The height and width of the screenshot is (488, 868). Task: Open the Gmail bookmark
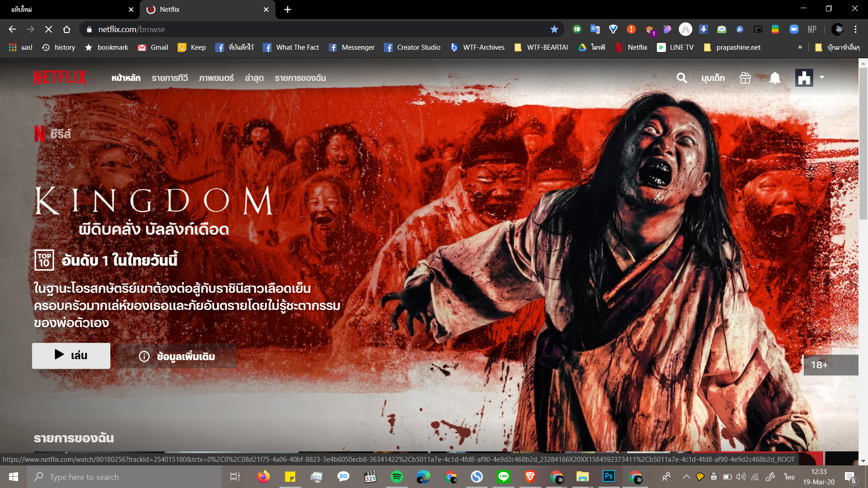153,47
